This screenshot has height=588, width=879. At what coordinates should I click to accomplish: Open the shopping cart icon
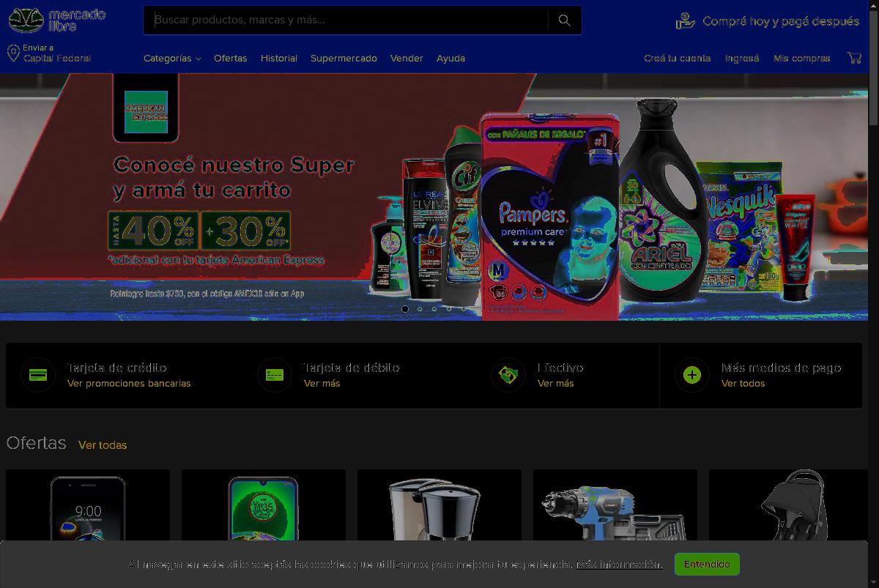tap(854, 58)
